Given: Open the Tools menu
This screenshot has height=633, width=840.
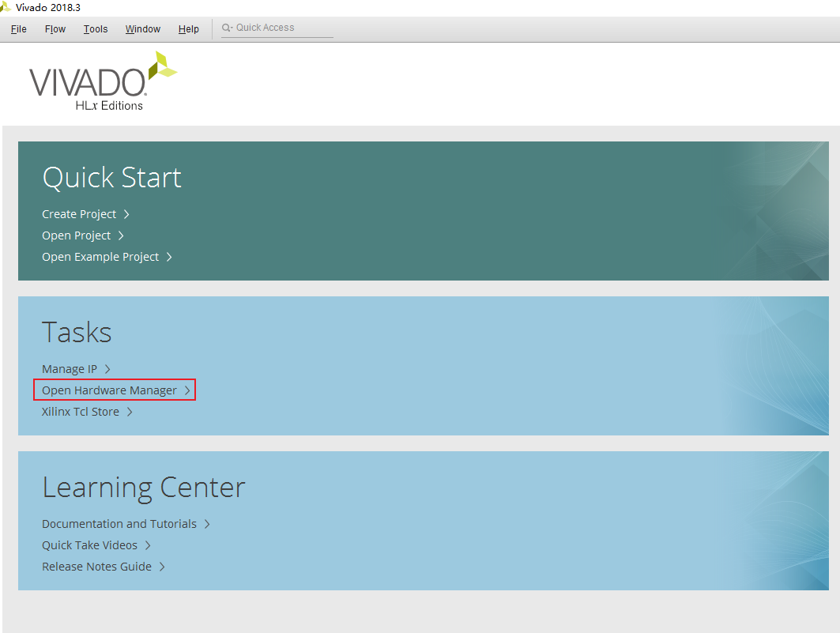Looking at the screenshot, I should tap(96, 29).
